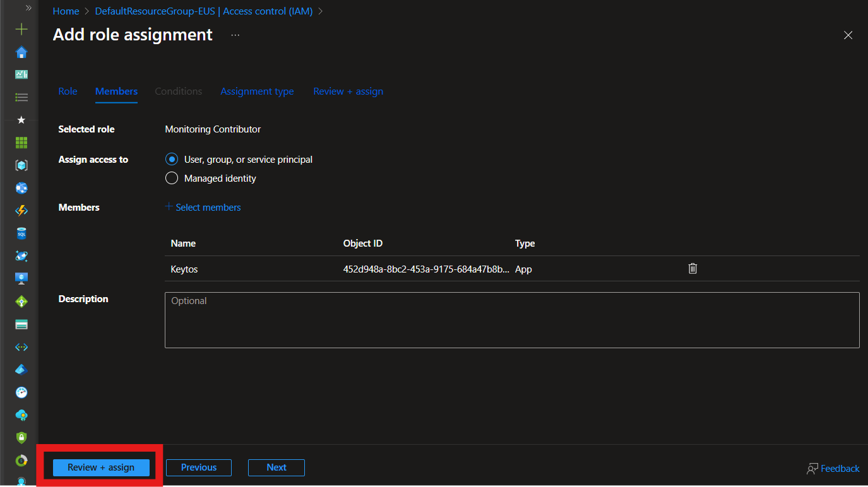This screenshot has height=487, width=868.
Task: Open Virtual machines monitor icon
Action: pos(21,278)
